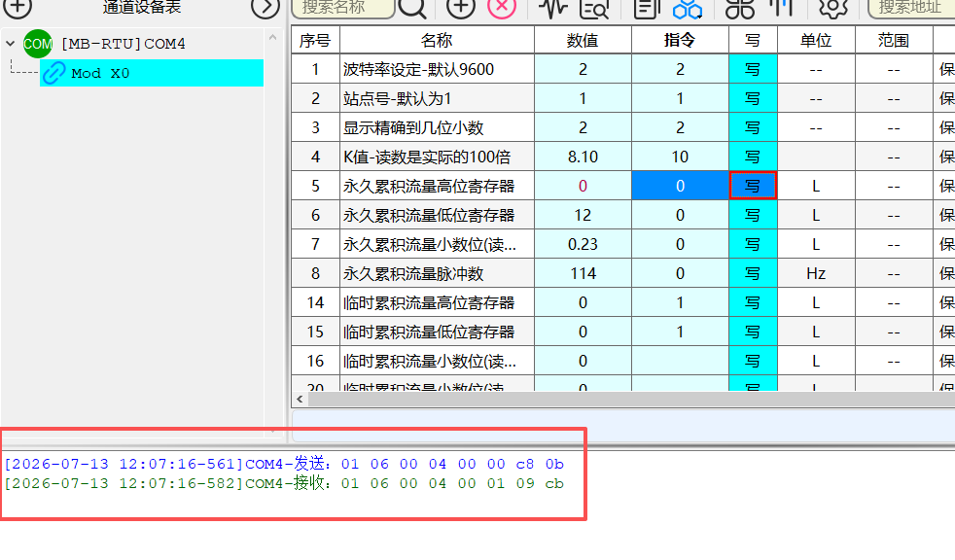
Task: Select the 指令 cell of K值 row
Action: coord(680,157)
